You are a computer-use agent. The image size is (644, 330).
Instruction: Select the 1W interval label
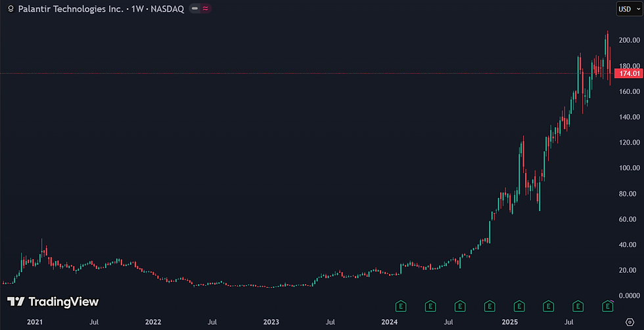point(137,9)
